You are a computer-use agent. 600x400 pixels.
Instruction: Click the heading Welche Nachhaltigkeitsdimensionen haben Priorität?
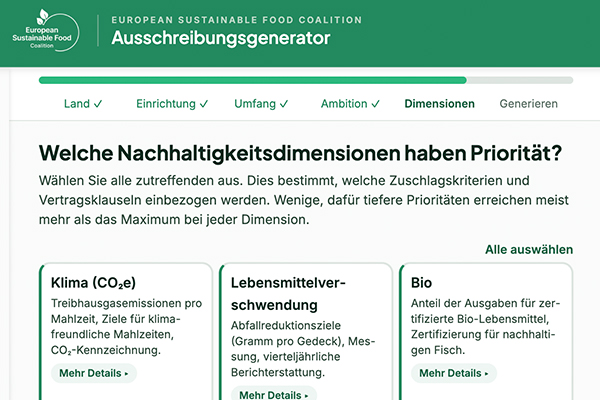(300, 153)
